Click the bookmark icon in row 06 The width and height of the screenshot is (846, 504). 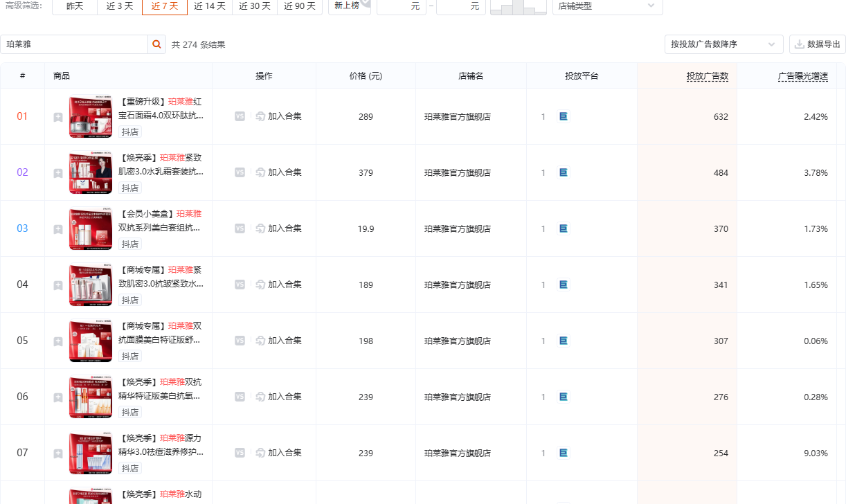(x=58, y=397)
